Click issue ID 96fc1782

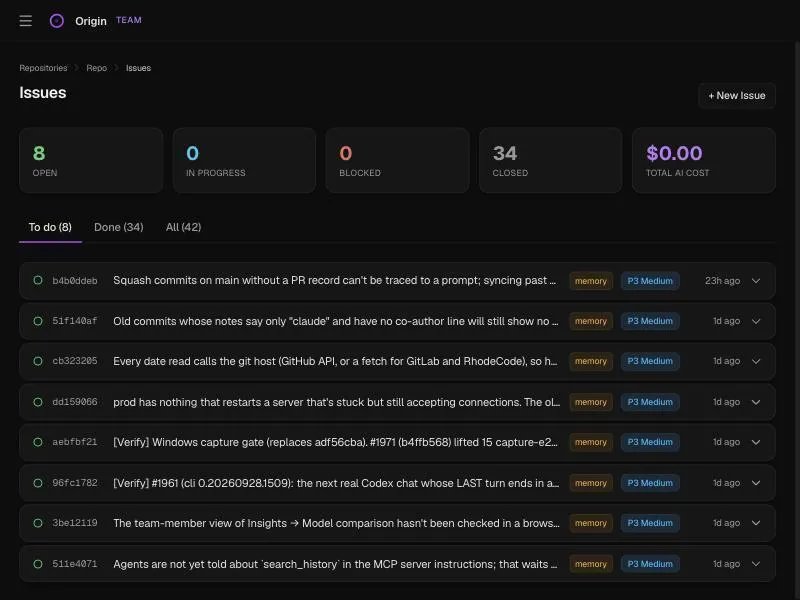74,483
